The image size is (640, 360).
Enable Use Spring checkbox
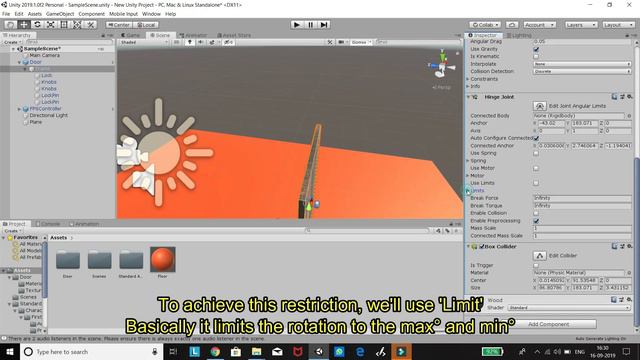coord(536,153)
